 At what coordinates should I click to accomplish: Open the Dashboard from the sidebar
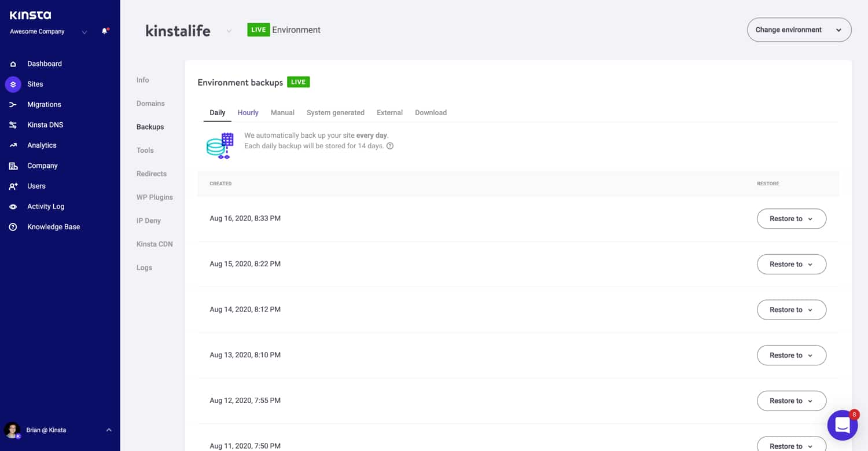tap(45, 63)
